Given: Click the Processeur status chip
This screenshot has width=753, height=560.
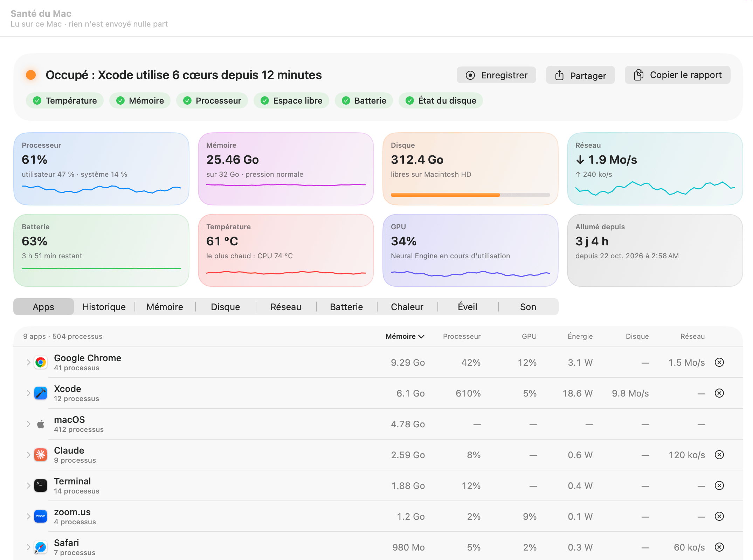Looking at the screenshot, I should point(212,100).
